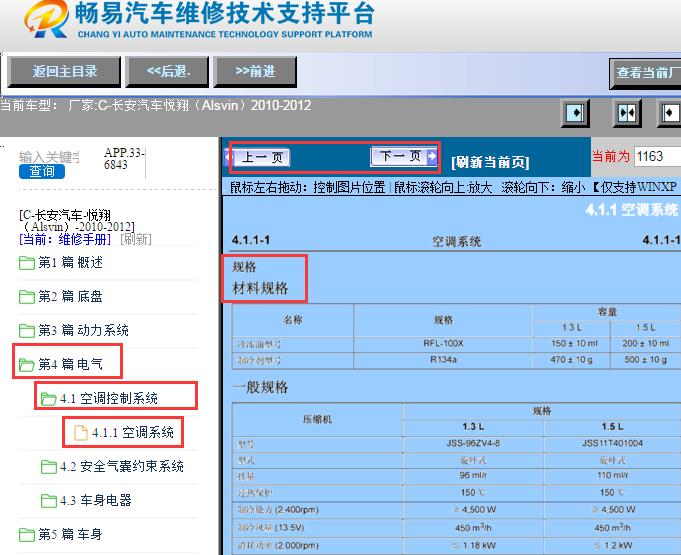The width and height of the screenshot is (681, 555).
Task: Click the 当前为 label
Action: pos(611,156)
